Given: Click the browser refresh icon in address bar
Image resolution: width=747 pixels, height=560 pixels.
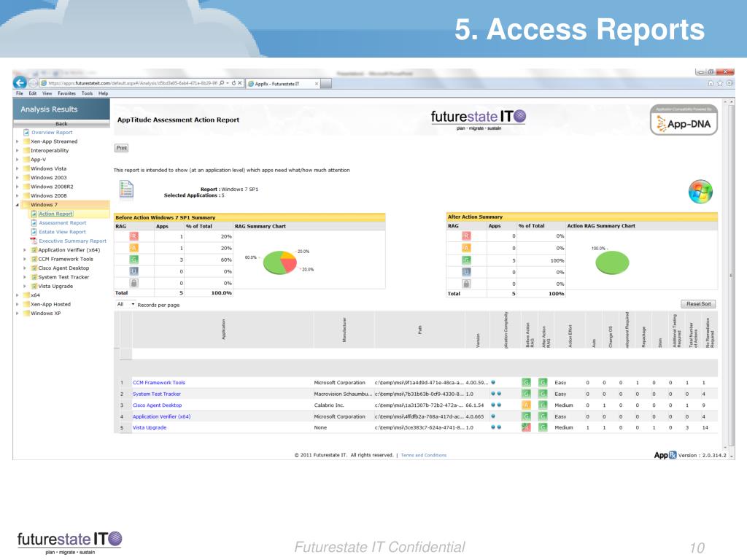Looking at the screenshot, I should coord(234,83).
